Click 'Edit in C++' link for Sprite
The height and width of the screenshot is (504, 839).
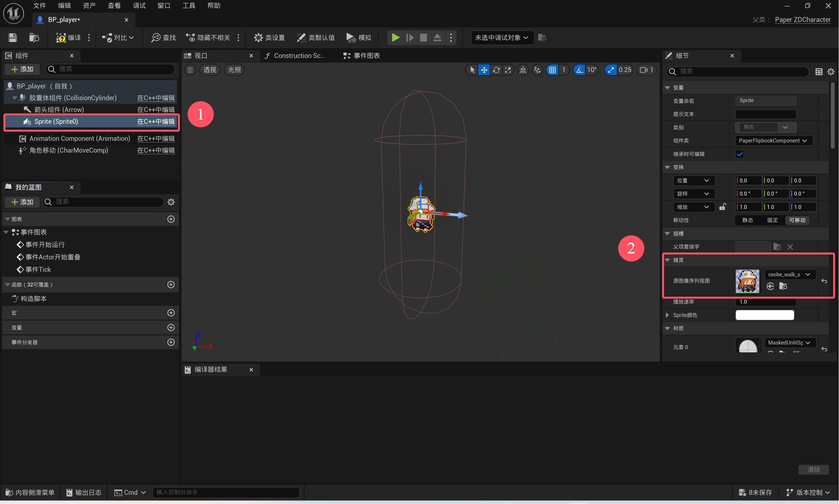point(156,121)
